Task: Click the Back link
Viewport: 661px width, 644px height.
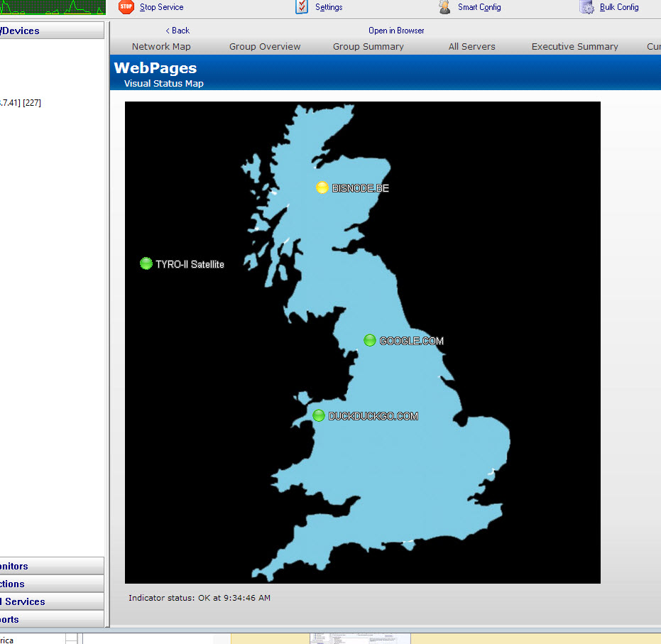Action: 177,31
